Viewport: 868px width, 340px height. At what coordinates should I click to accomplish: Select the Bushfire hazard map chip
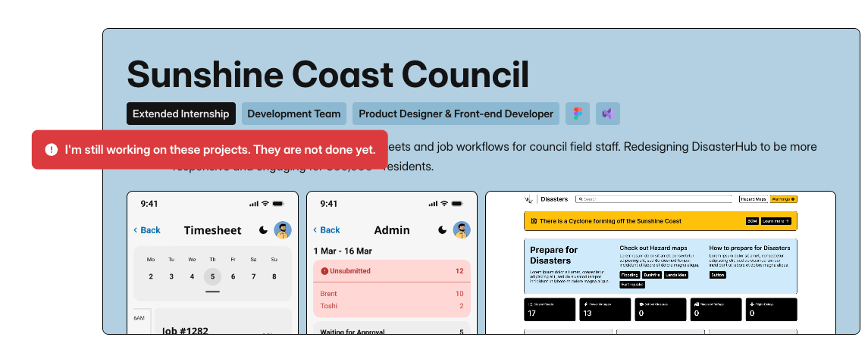(651, 275)
